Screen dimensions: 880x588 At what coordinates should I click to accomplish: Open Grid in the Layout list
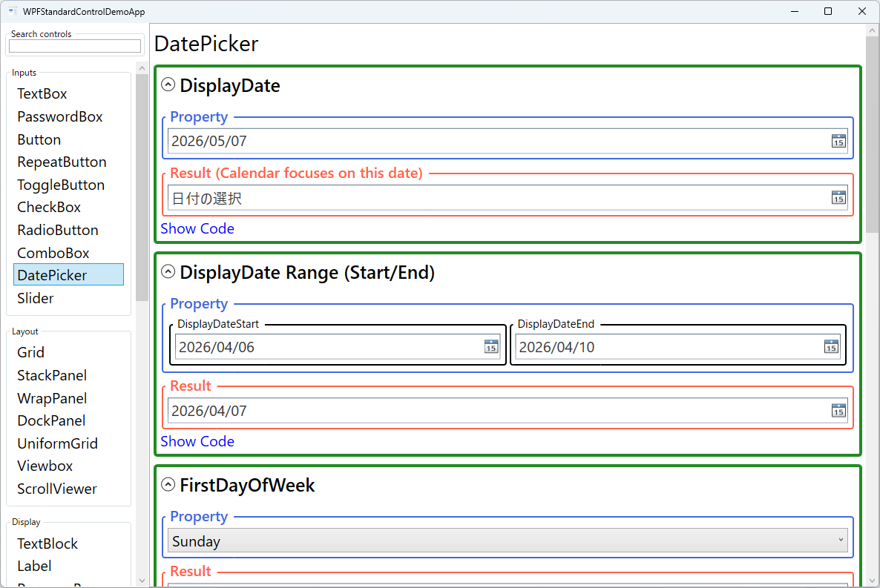coord(68,352)
